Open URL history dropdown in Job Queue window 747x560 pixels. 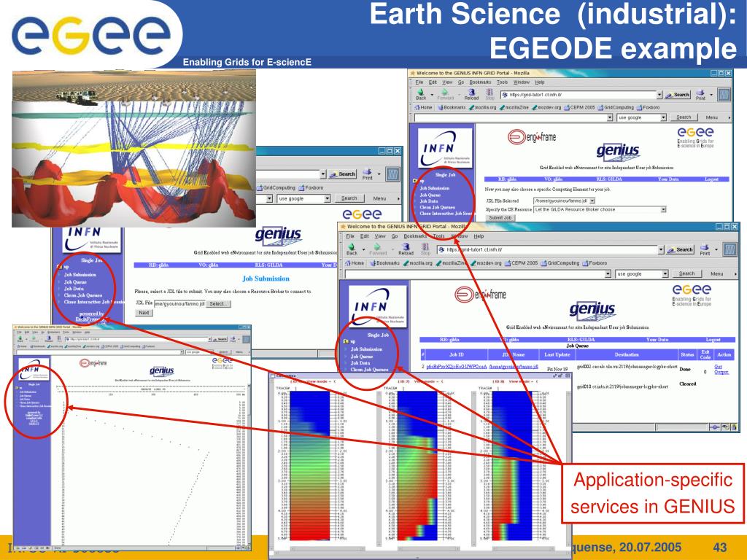point(661,249)
